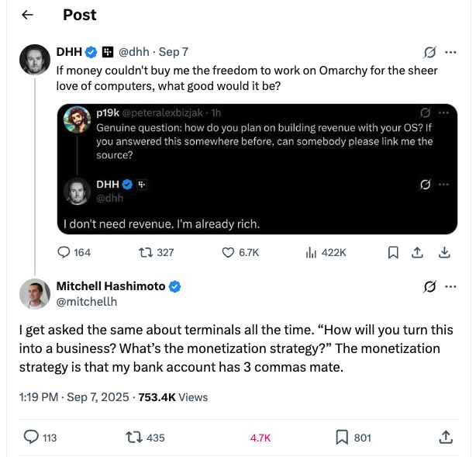Repost DHH's post with 327 reposts
Viewport: 476px width, 457px height.
pos(145,252)
